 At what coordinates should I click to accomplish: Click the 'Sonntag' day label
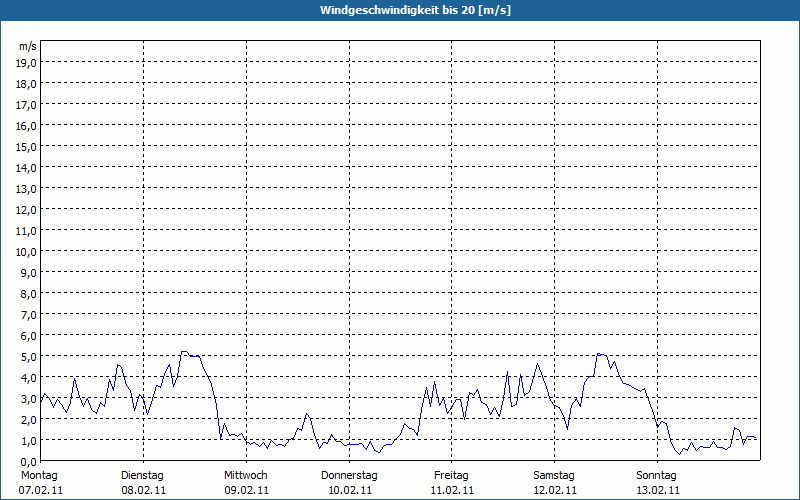click(657, 476)
